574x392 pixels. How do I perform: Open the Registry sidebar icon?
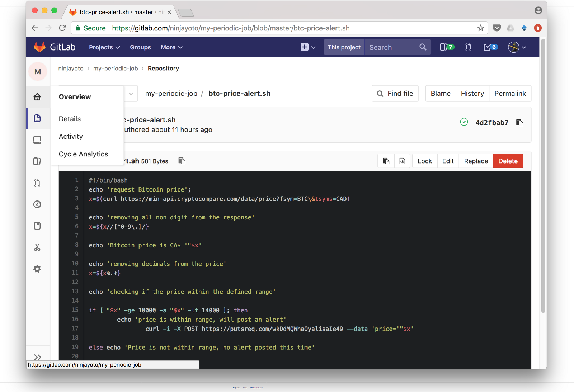pos(37,140)
